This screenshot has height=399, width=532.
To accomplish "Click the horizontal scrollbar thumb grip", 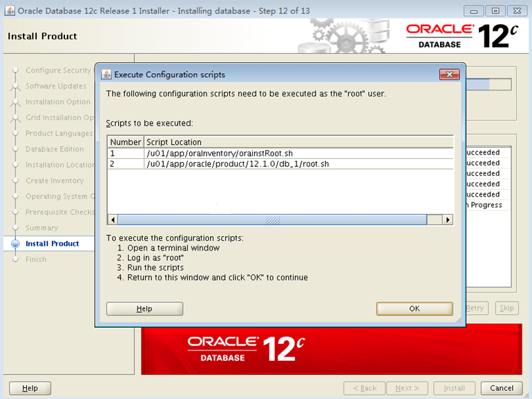I will 272,220.
